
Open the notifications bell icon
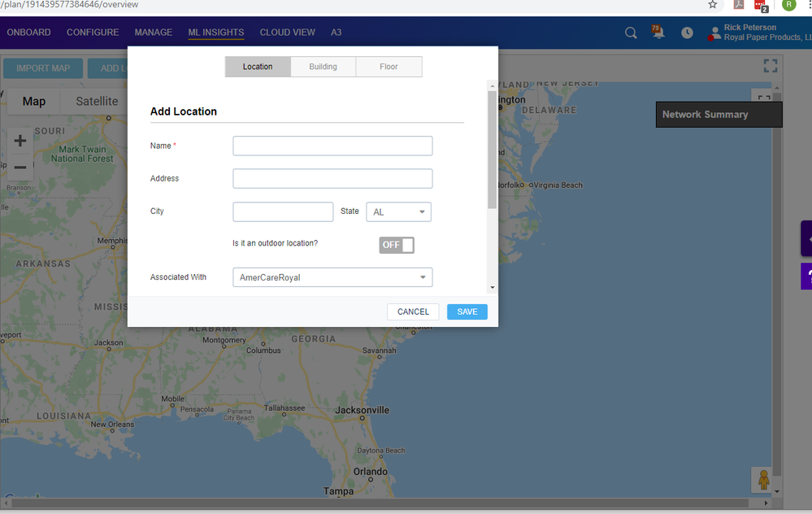click(658, 33)
